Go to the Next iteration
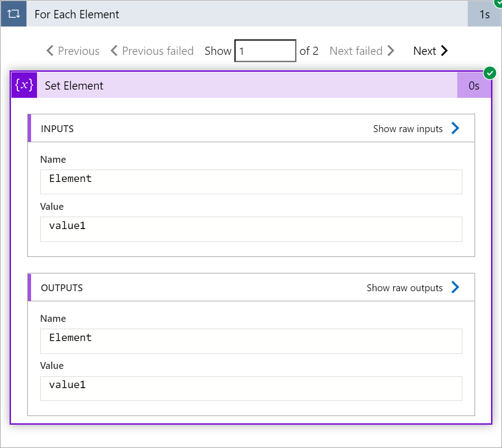The image size is (502, 448). coord(425,51)
